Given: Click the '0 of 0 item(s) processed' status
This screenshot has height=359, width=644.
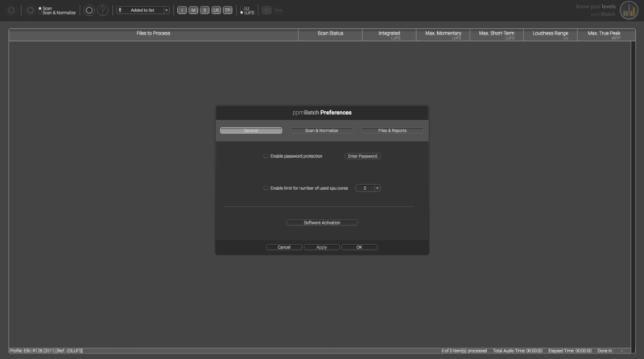Looking at the screenshot, I should tap(464, 351).
